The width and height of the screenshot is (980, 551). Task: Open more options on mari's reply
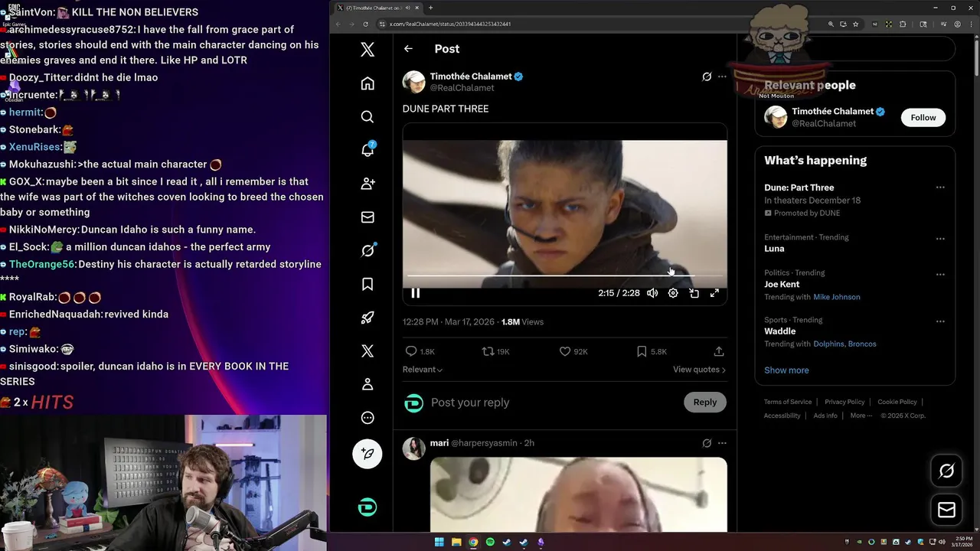pos(722,443)
